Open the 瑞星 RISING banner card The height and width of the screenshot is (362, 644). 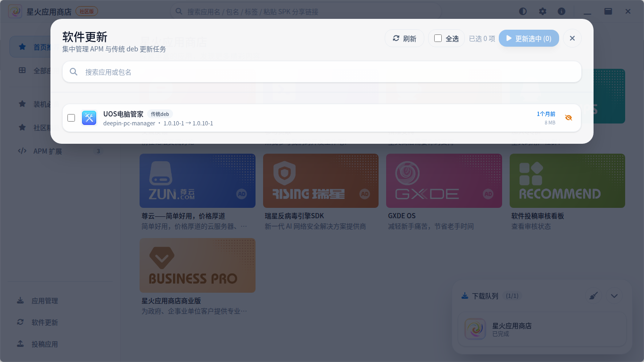tap(321, 181)
